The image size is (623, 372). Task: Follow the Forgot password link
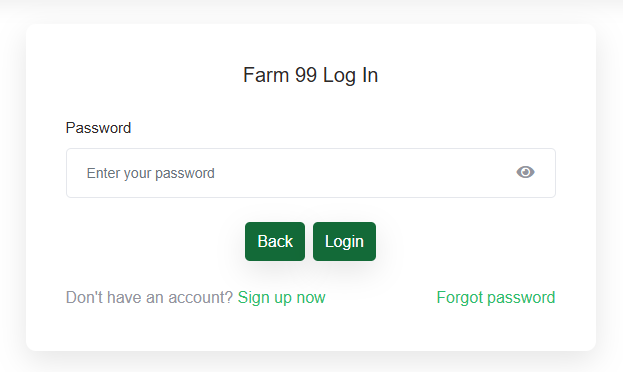[496, 297]
